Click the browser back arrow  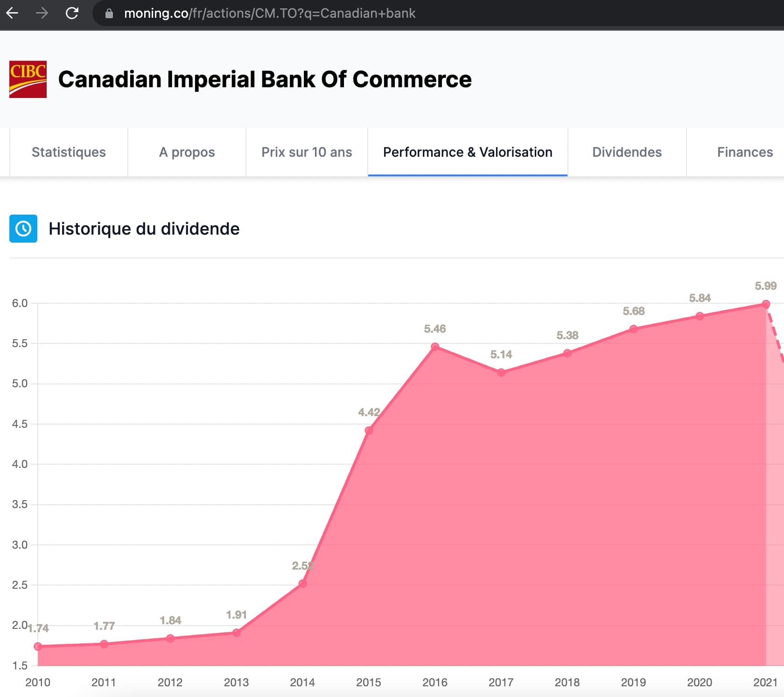[12, 13]
